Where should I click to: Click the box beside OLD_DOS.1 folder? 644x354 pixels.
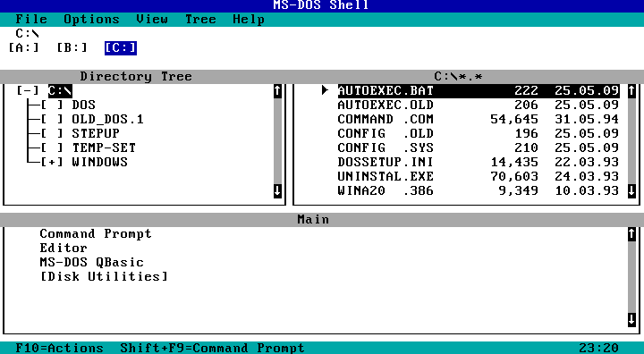pos(52,119)
